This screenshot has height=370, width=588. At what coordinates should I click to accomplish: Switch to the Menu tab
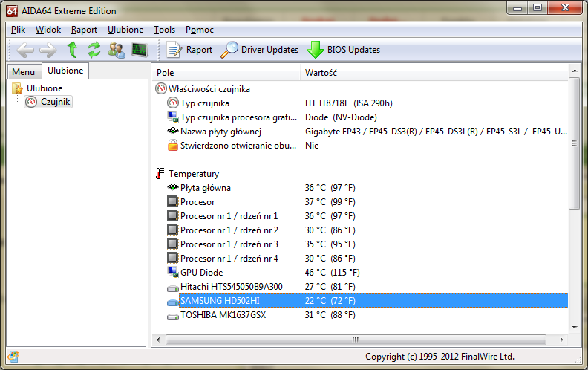pyautogui.click(x=23, y=71)
